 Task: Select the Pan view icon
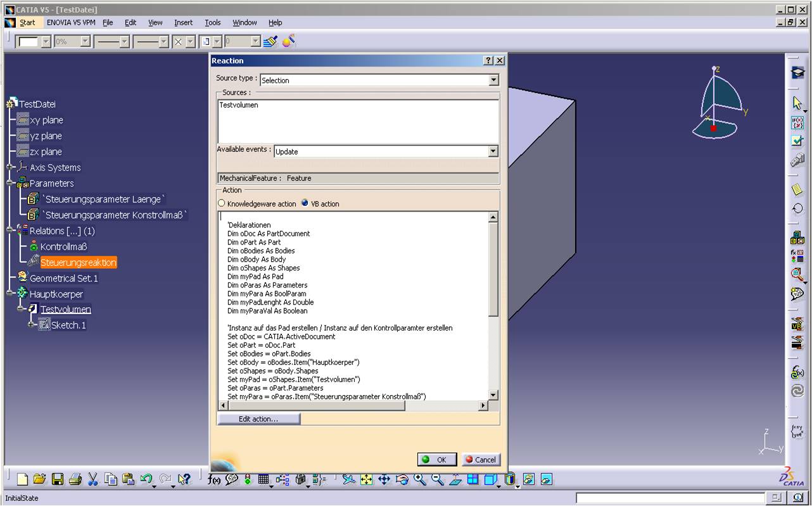tap(384, 479)
